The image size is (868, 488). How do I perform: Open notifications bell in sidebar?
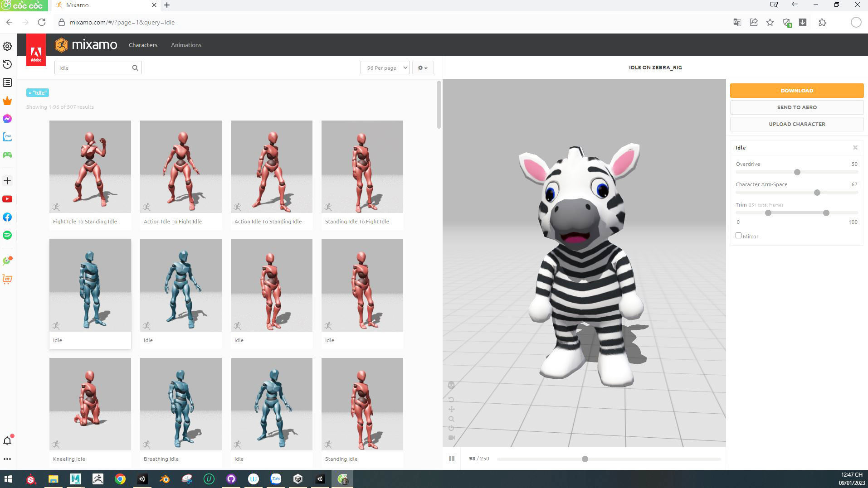click(x=7, y=440)
